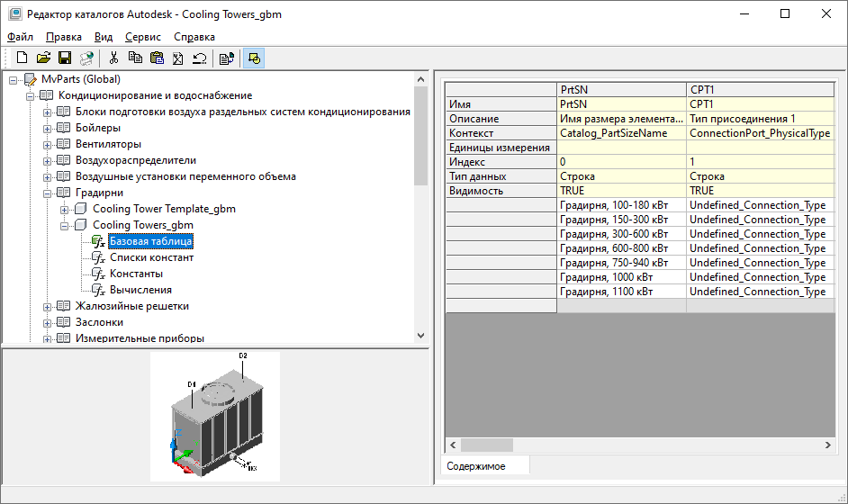Click the PrtSN column header
Image resolution: width=848 pixels, height=504 pixels.
(x=621, y=89)
